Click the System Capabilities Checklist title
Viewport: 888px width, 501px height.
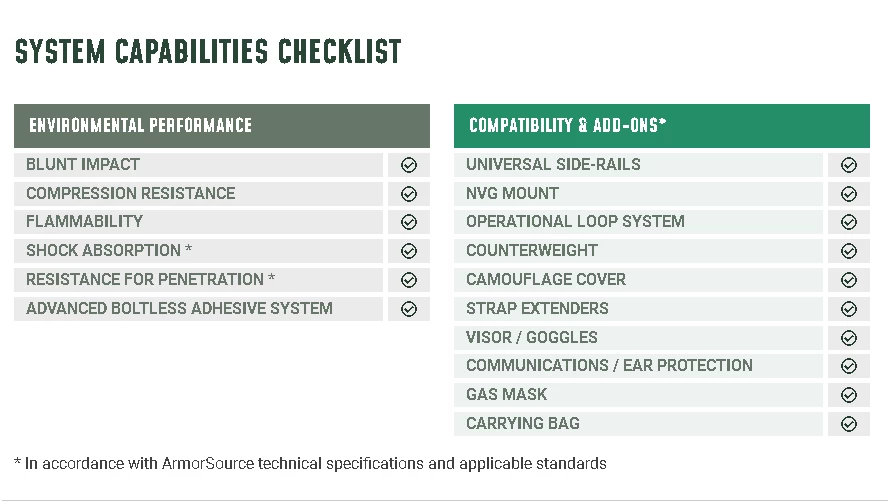[x=208, y=51]
